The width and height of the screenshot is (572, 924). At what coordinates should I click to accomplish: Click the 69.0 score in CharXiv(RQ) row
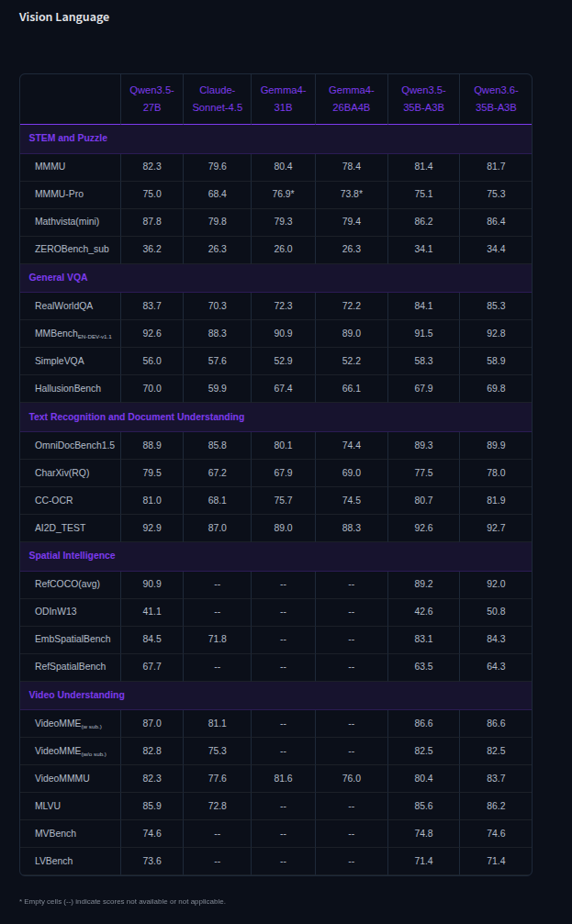pyautogui.click(x=352, y=473)
